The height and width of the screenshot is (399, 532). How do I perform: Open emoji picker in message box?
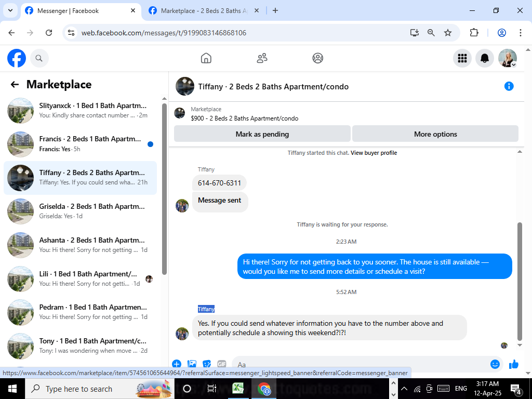coord(495,364)
